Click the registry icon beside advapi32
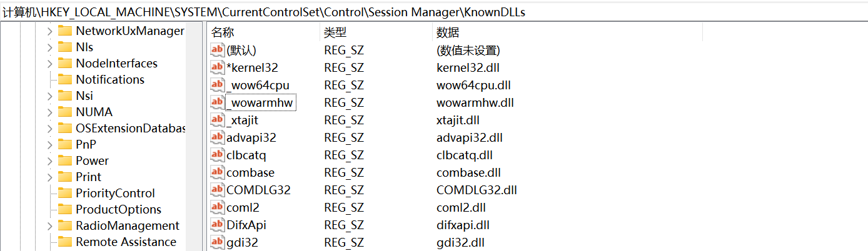 coord(218,137)
